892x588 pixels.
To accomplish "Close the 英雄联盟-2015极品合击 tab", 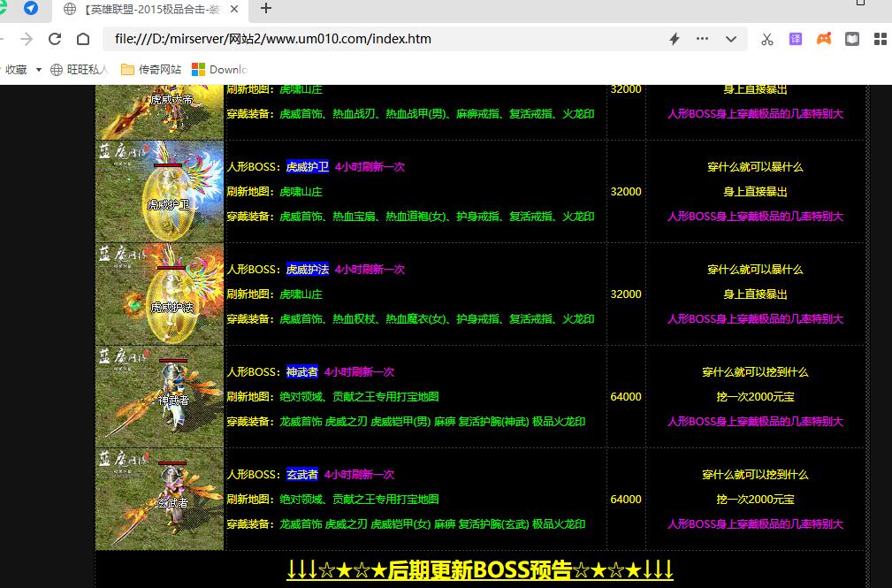I will (234, 9).
